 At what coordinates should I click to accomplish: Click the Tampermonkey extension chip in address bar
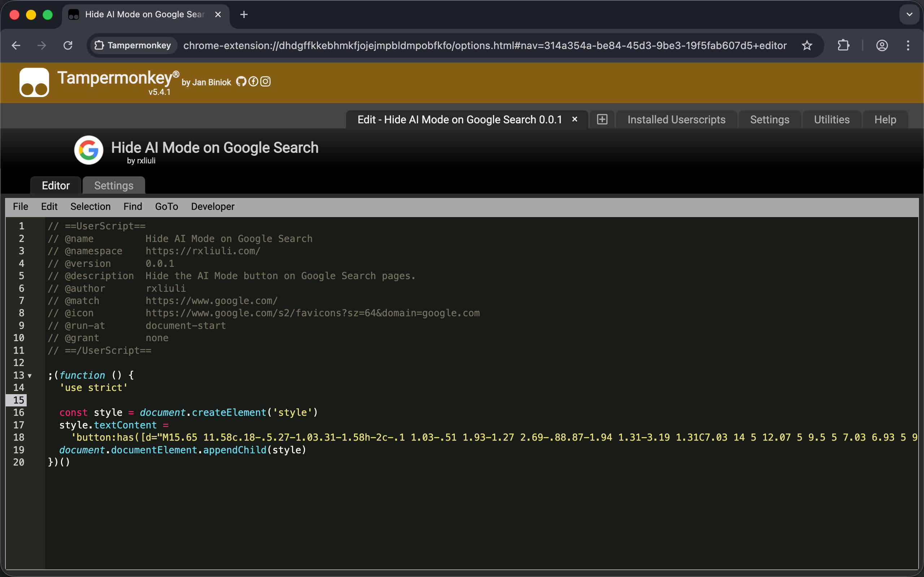[x=133, y=45]
